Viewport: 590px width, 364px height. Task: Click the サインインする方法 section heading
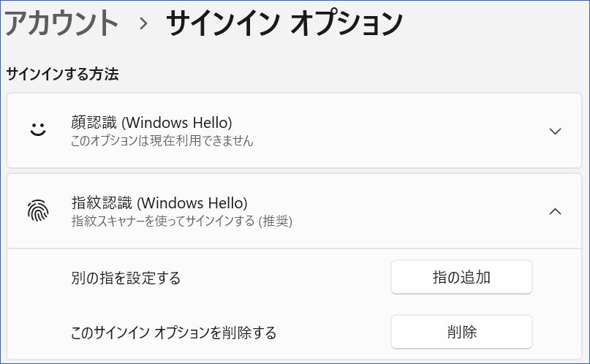62,74
